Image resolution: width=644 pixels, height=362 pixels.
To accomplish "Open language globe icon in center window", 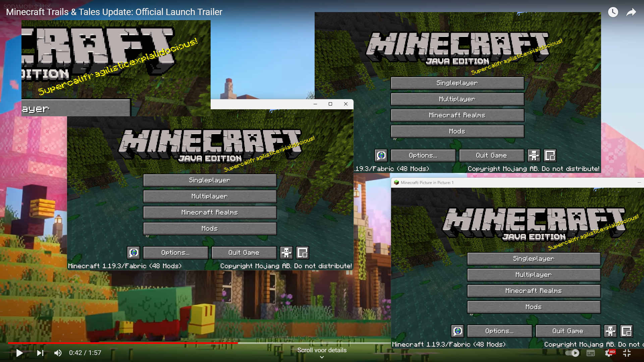I will pyautogui.click(x=133, y=253).
